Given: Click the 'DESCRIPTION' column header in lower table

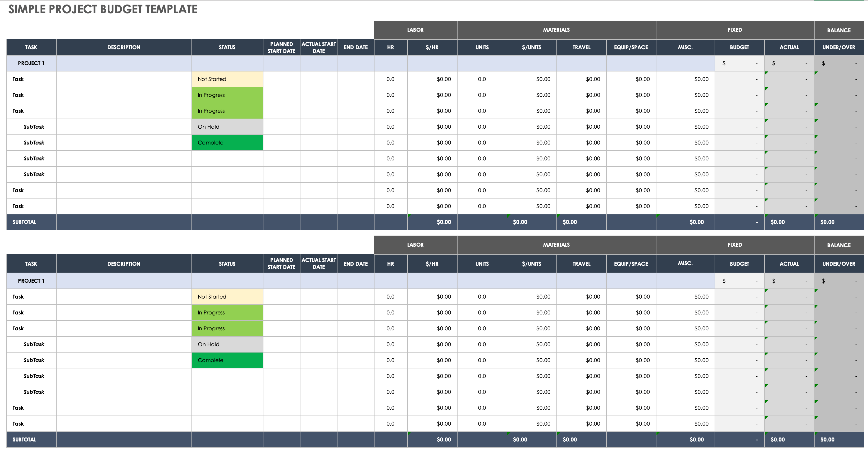Looking at the screenshot, I should pyautogui.click(x=124, y=264).
